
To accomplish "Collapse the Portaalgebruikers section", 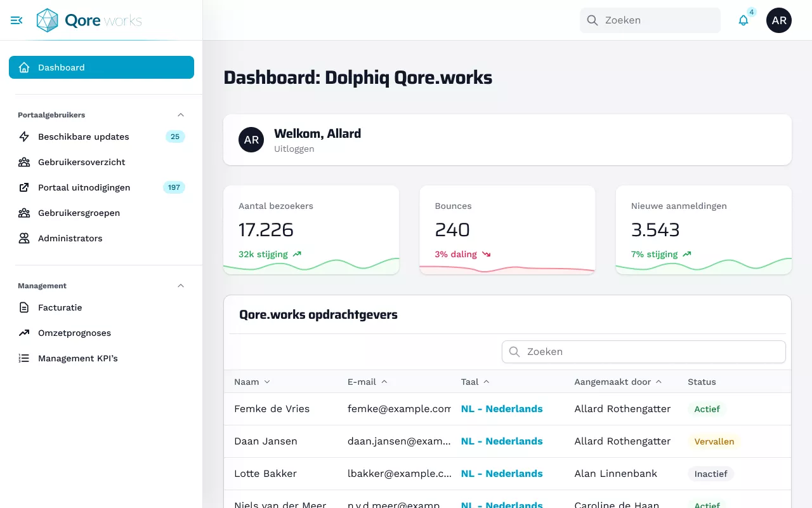I will pos(181,115).
